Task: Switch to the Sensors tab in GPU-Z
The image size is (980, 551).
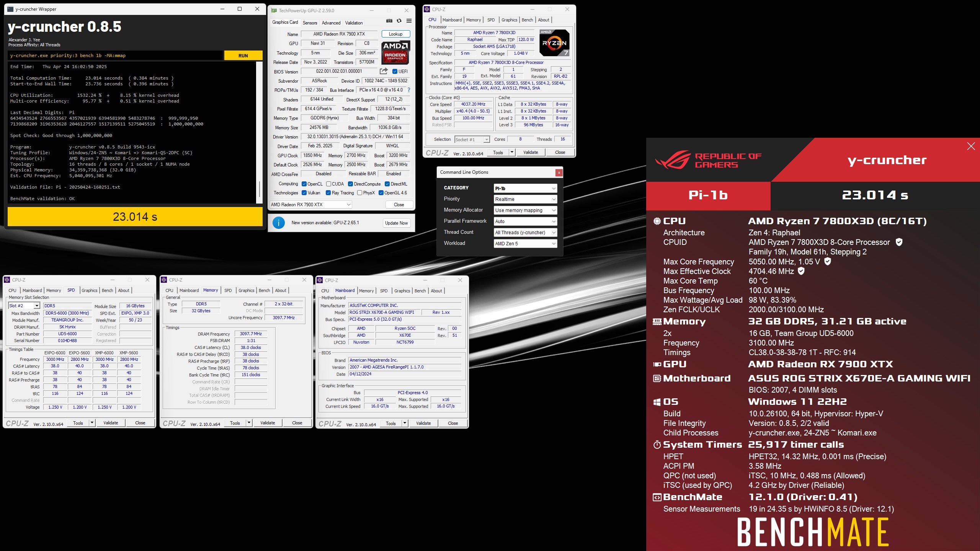Action: point(310,23)
